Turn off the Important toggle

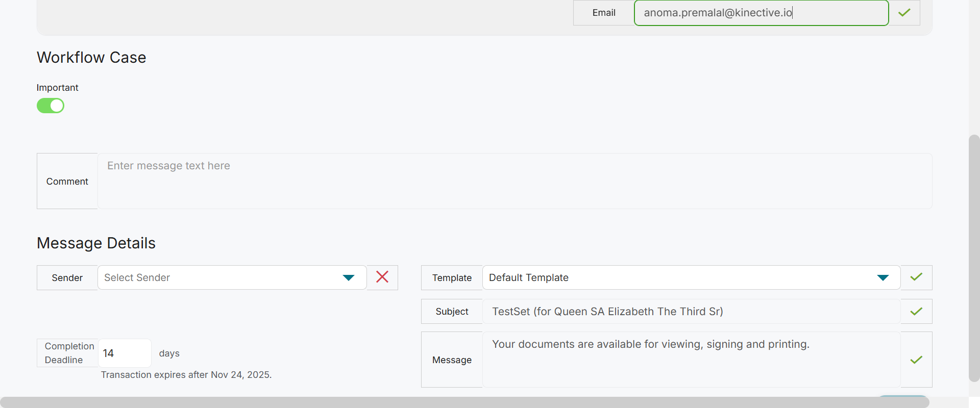click(51, 106)
